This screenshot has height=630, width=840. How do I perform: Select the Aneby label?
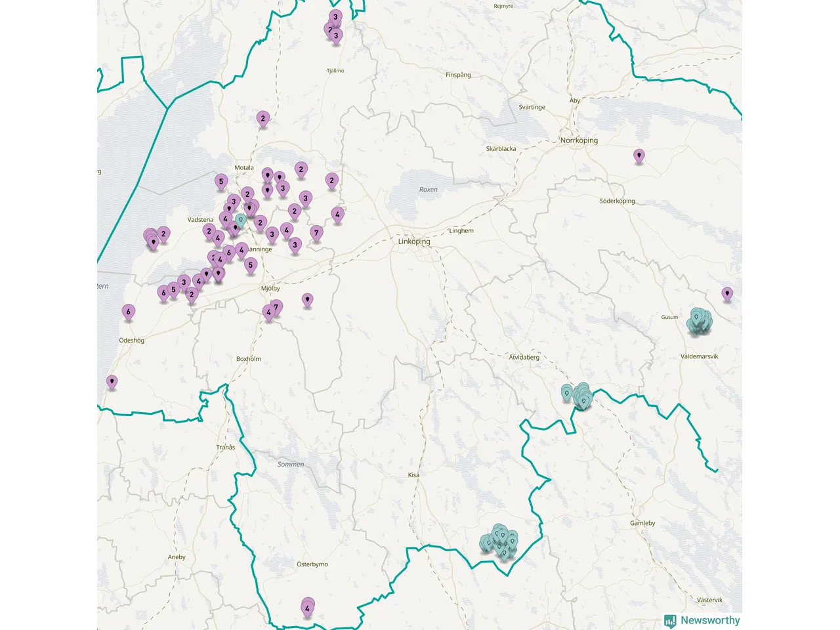tap(177, 557)
